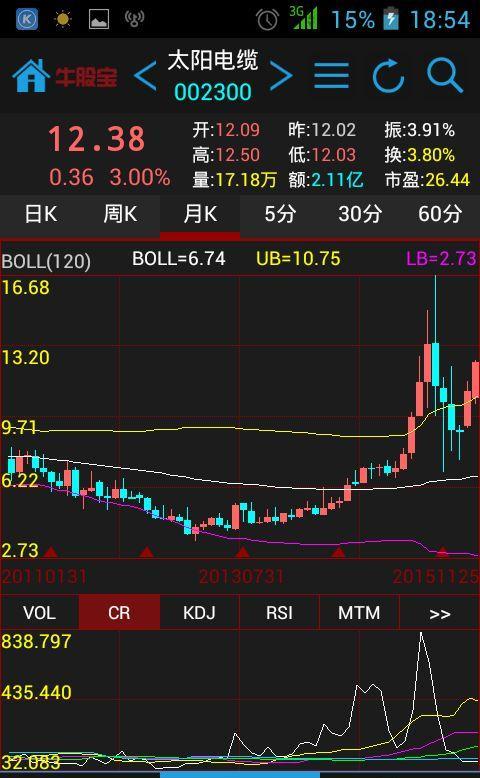The image size is (480, 778).
Task: Tap the sun brightness status icon
Action: tap(63, 19)
